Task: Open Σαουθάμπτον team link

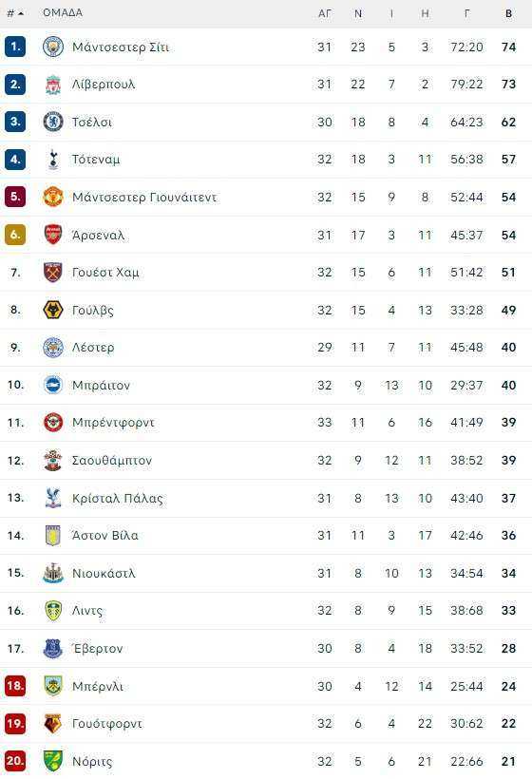Action: [112, 461]
